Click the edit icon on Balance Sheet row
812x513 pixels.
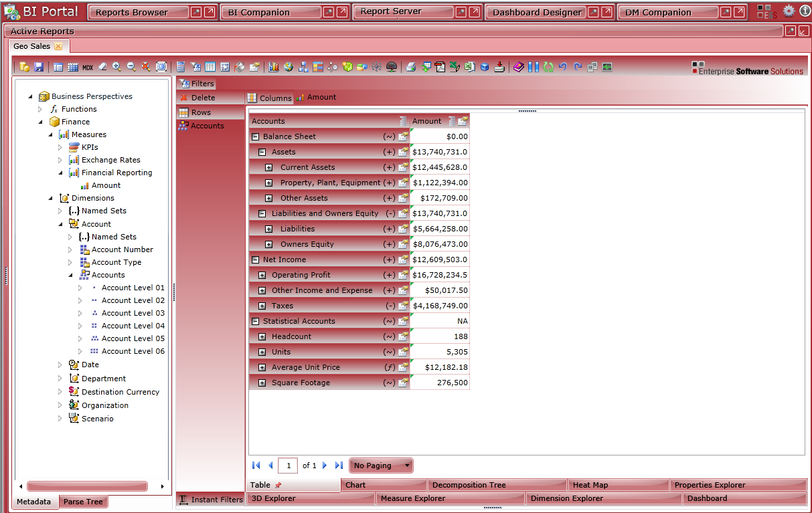(x=403, y=136)
